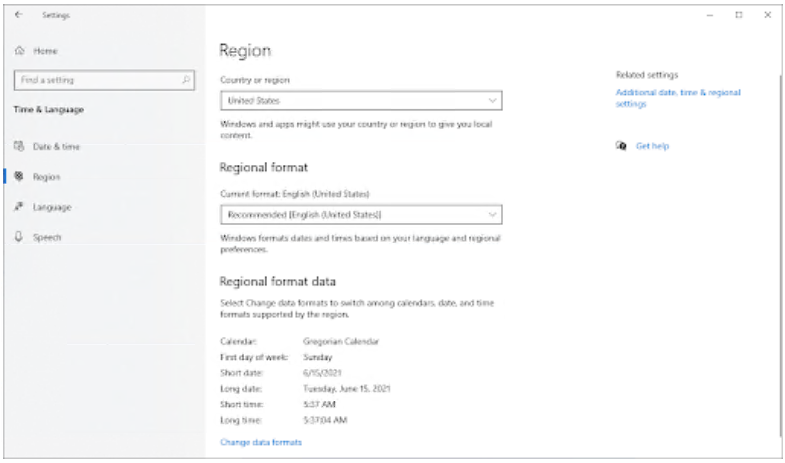Open the Get help link

coord(652,146)
